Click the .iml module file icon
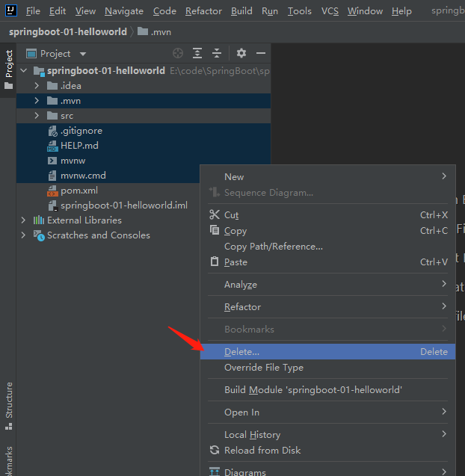The height and width of the screenshot is (476, 465). click(52, 205)
